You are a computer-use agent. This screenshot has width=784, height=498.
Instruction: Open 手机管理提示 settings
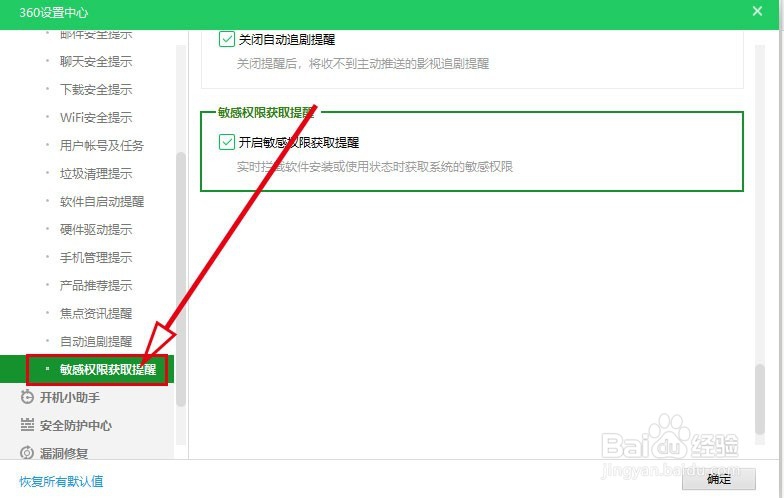[x=96, y=258]
